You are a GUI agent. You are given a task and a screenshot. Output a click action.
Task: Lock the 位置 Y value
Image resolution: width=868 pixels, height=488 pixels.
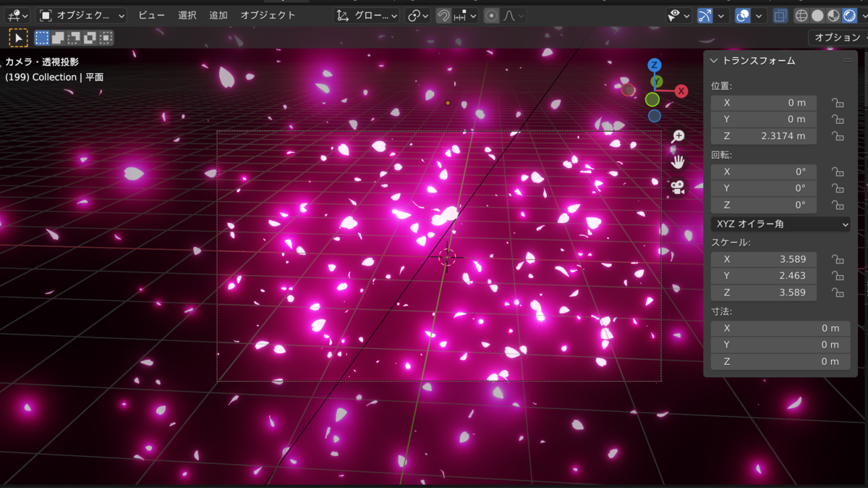[838, 119]
